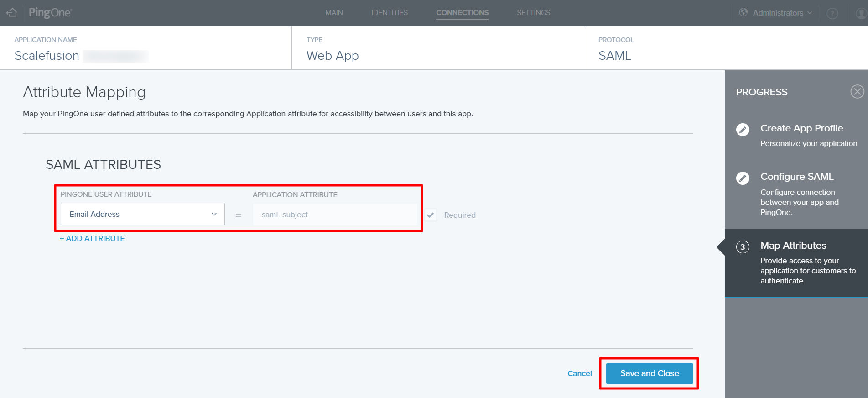Select the Create App Profile progress step
The width and height of the screenshot is (868, 398).
796,136
